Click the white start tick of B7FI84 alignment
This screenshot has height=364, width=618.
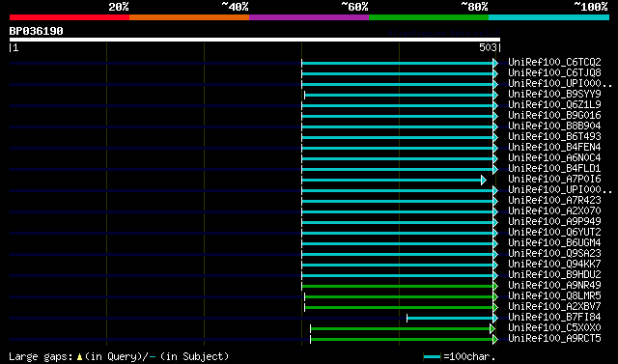(407, 318)
